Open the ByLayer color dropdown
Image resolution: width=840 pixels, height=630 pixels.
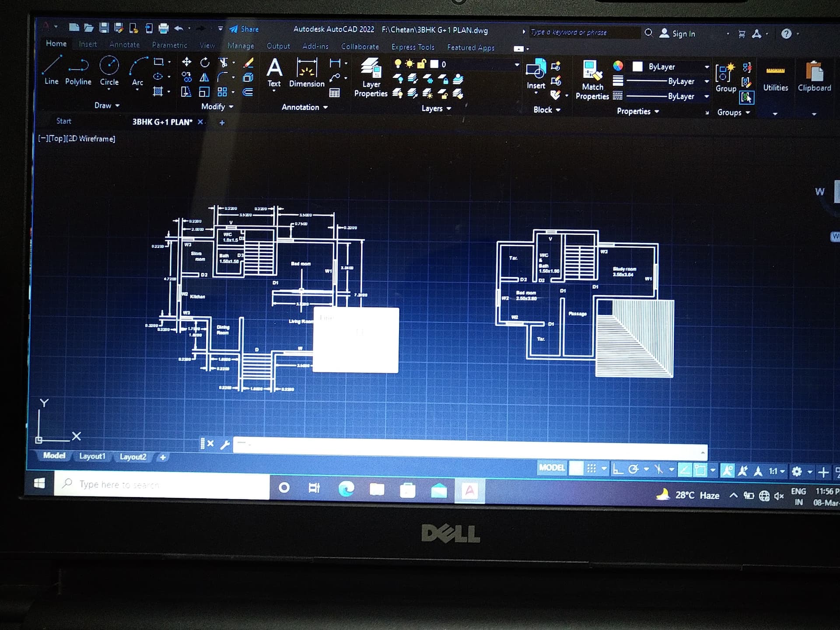[706, 67]
